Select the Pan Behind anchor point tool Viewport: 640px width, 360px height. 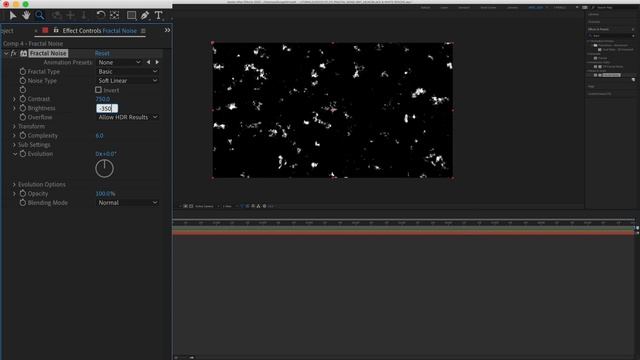[x=115, y=16]
